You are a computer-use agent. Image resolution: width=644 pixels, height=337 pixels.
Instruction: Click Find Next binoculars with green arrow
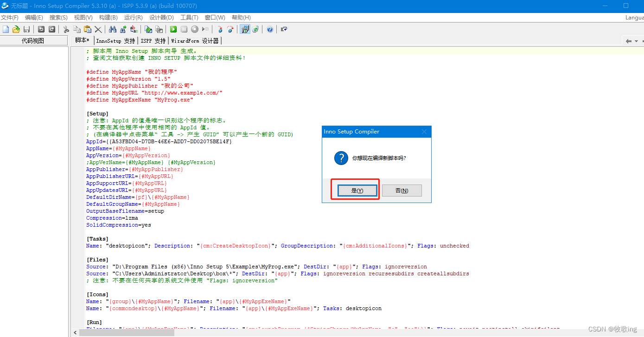(123, 29)
